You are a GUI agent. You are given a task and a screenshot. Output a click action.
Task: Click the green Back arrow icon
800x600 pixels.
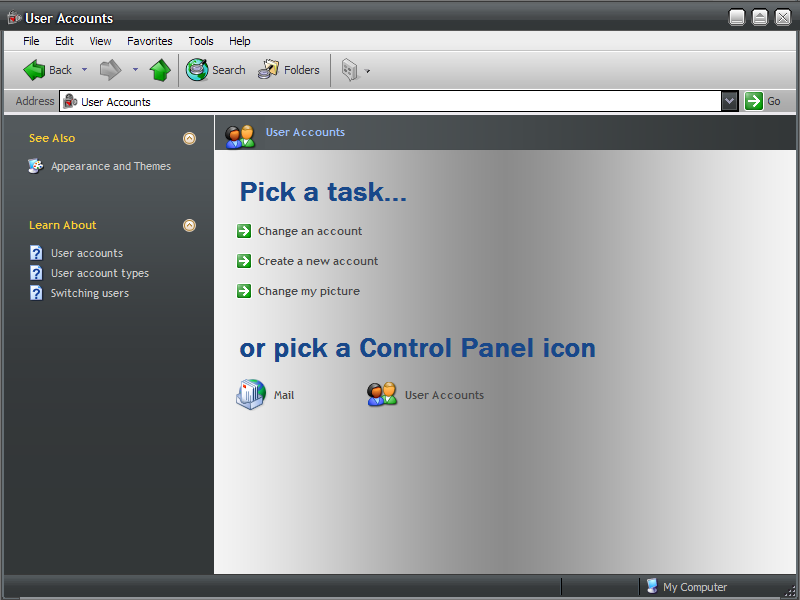(35, 70)
